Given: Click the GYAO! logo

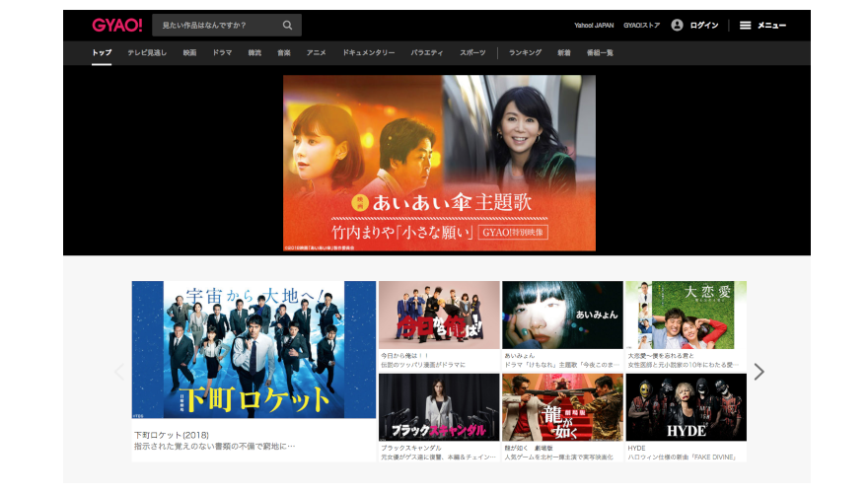Looking at the screenshot, I should click(116, 25).
